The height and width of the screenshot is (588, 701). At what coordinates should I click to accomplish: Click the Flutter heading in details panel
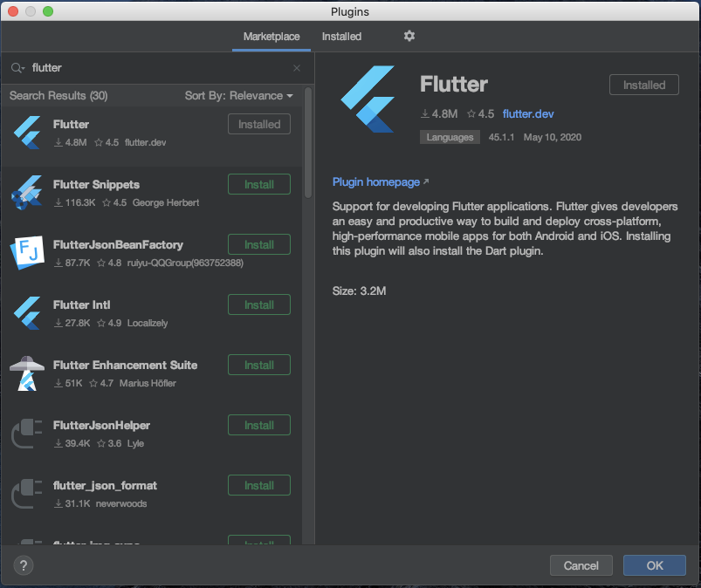tap(454, 84)
